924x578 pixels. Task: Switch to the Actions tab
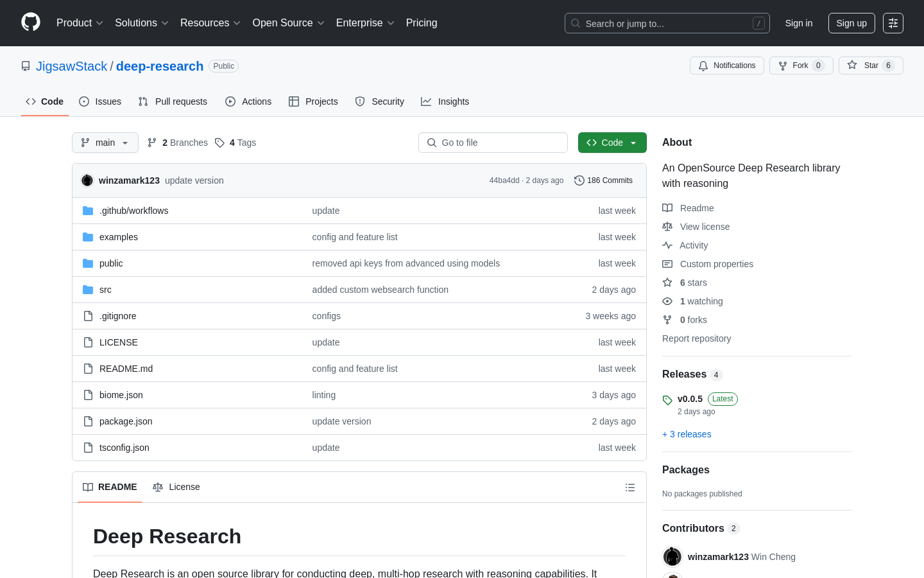point(248,101)
